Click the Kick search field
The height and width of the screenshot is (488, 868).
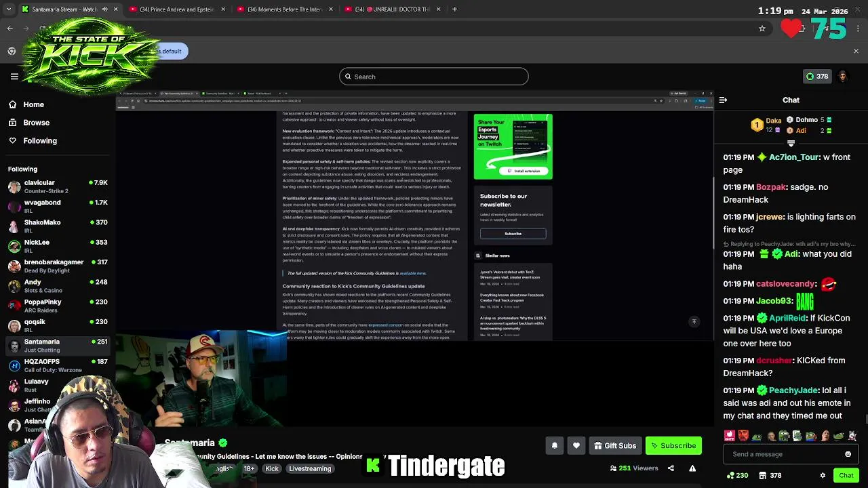434,77
